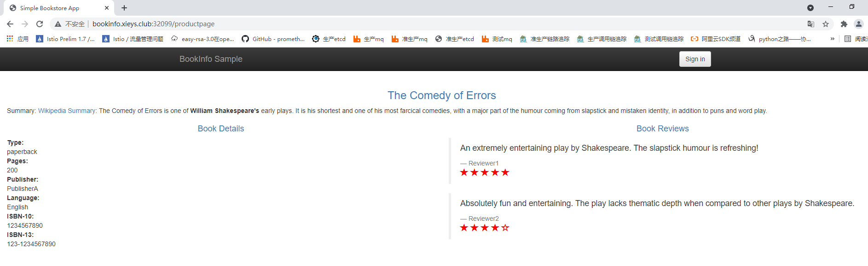Open the browser extensions puzzle icon
This screenshot has height=266, width=868.
844,24
